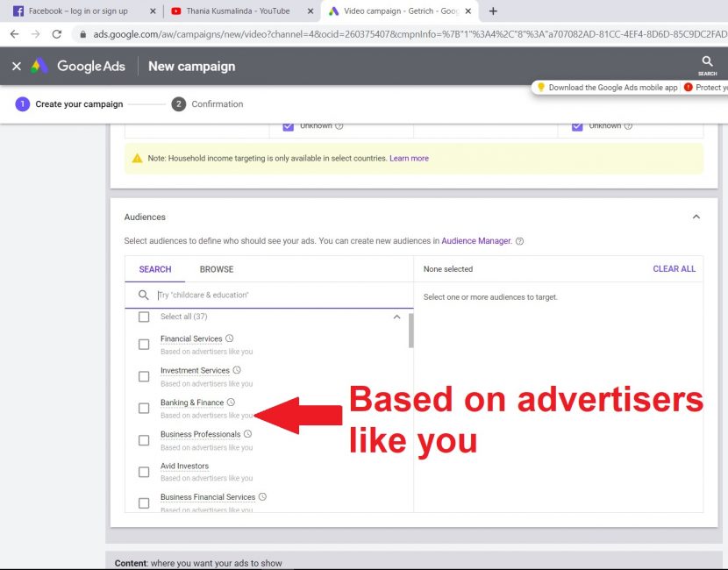The width and height of the screenshot is (728, 570).
Task: Switch to the BROWSE tab
Action: tap(216, 269)
